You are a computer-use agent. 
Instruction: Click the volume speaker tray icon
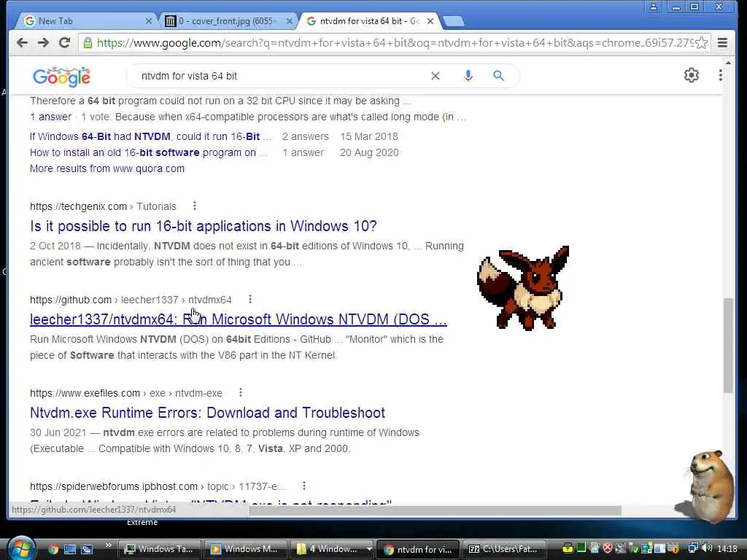707,548
